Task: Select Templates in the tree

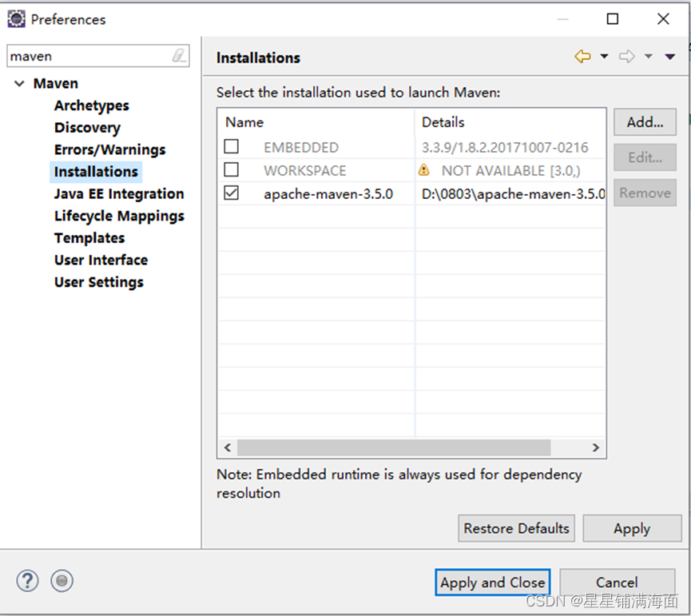Action: tap(89, 238)
